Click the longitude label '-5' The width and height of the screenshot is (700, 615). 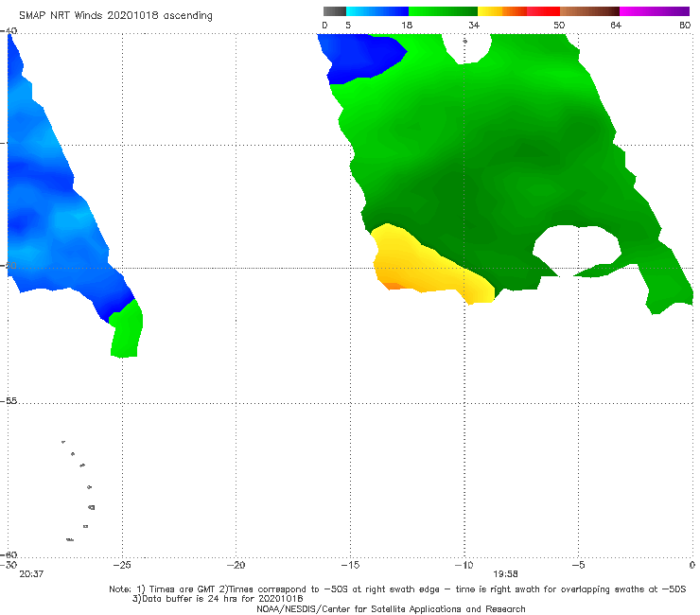click(x=578, y=565)
